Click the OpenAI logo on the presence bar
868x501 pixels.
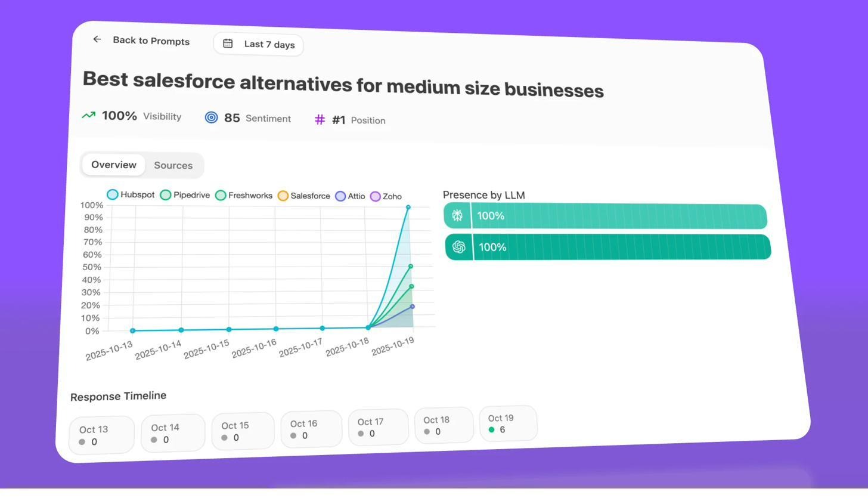pos(458,246)
